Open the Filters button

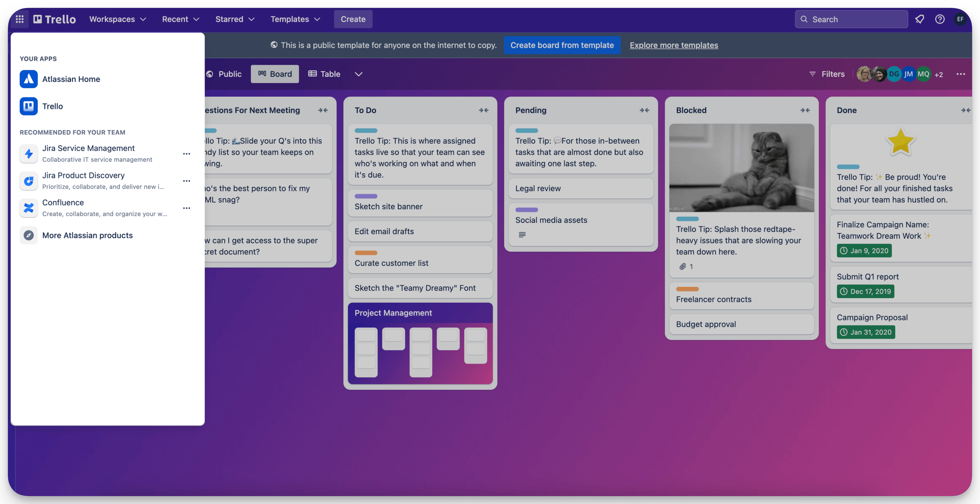click(x=827, y=74)
